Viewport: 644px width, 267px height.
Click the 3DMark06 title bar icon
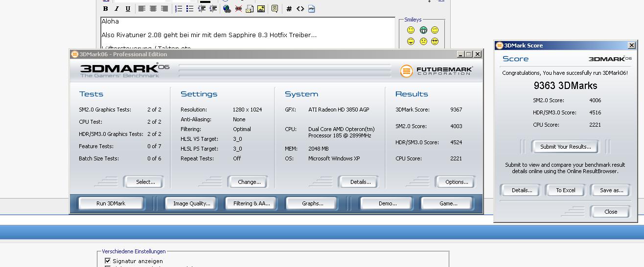(x=74, y=54)
